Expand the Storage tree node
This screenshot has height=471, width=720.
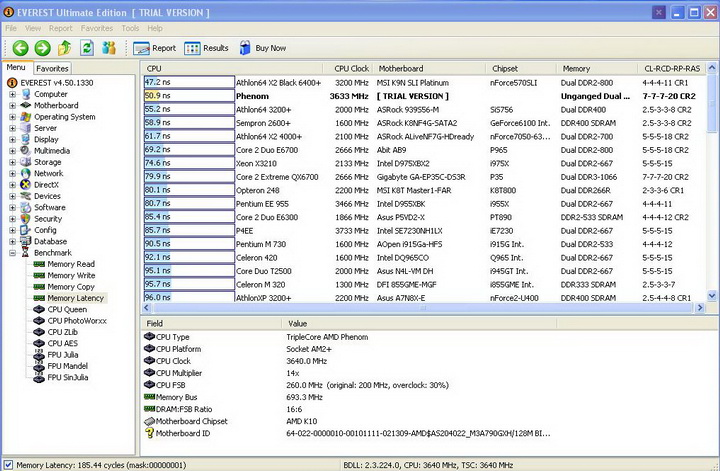[x=12, y=162]
